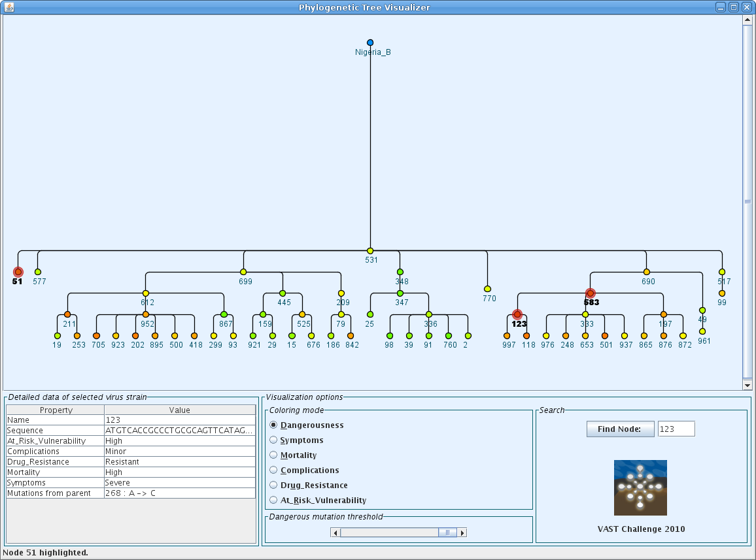Select node 867
756x560 pixels.
[224, 315]
